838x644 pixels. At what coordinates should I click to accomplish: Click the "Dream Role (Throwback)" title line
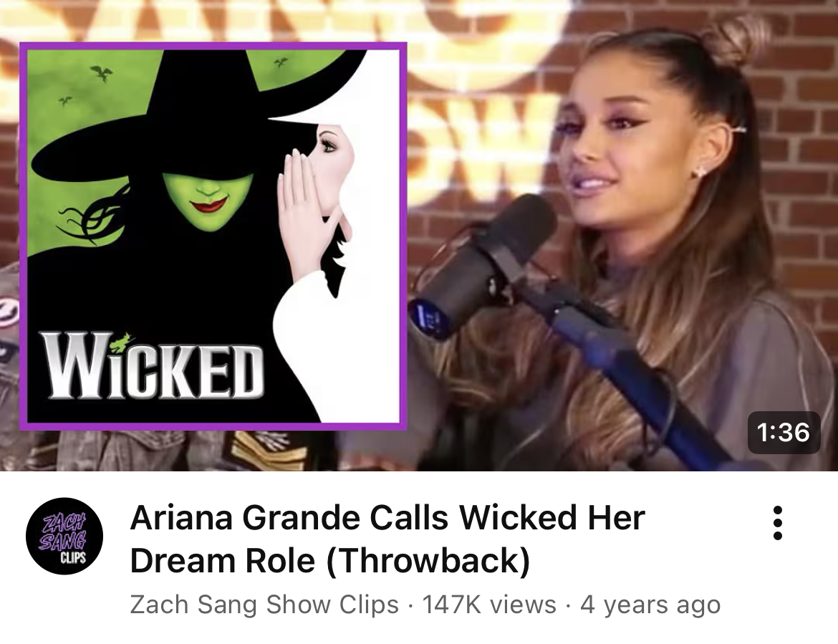tap(329, 560)
